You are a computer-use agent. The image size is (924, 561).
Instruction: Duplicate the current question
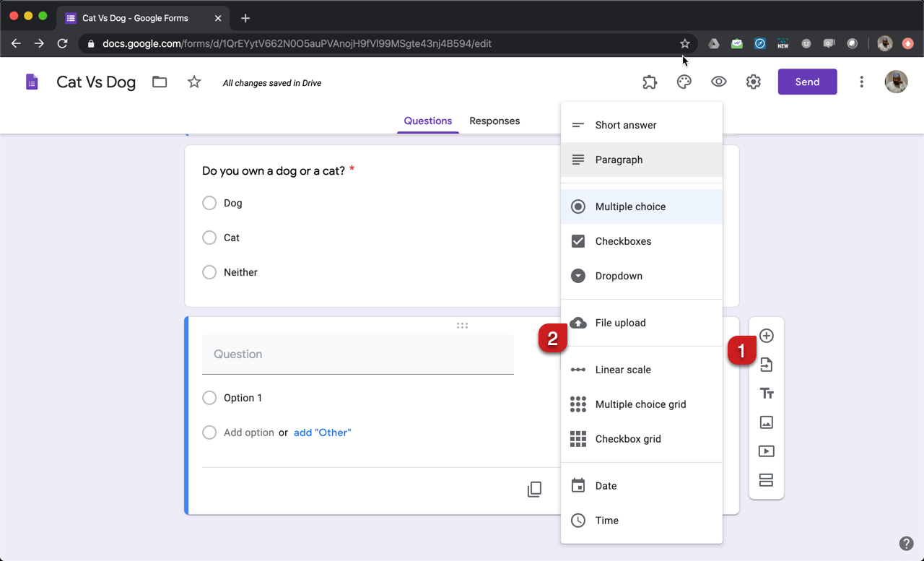click(x=534, y=490)
